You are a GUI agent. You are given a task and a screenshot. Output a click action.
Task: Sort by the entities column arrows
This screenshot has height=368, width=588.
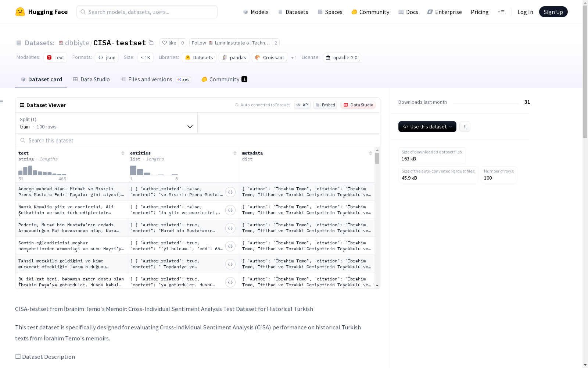[x=235, y=153]
